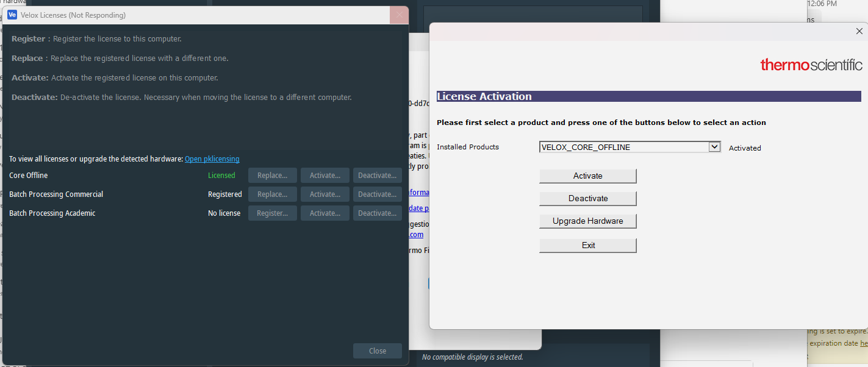Click Deactivate for Batch Processing Academic
The width and height of the screenshot is (868, 367).
pyautogui.click(x=378, y=213)
